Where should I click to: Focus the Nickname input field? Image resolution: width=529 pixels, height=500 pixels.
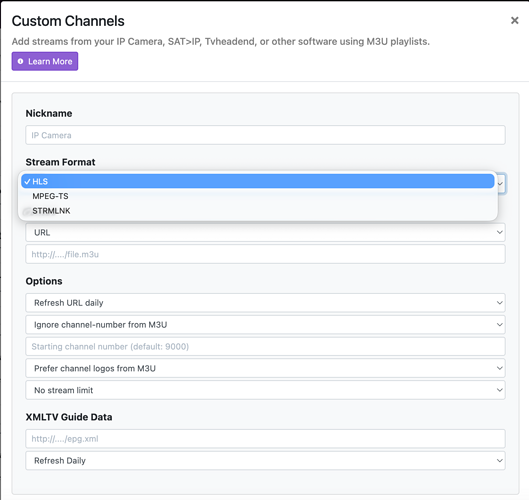[265, 135]
